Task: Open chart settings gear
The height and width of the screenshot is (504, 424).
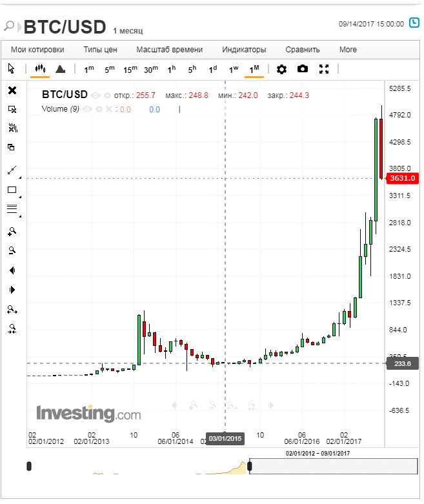Action: point(281,69)
